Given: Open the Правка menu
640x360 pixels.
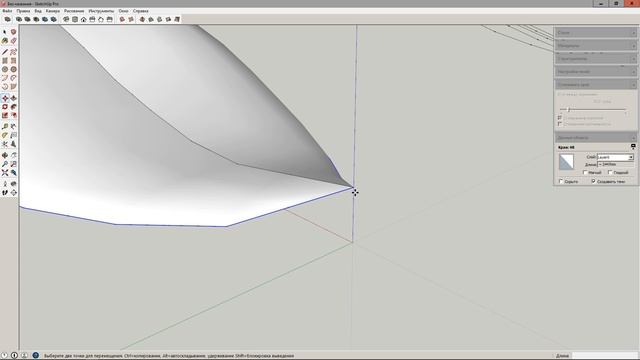Looking at the screenshot, I should click(23, 11).
